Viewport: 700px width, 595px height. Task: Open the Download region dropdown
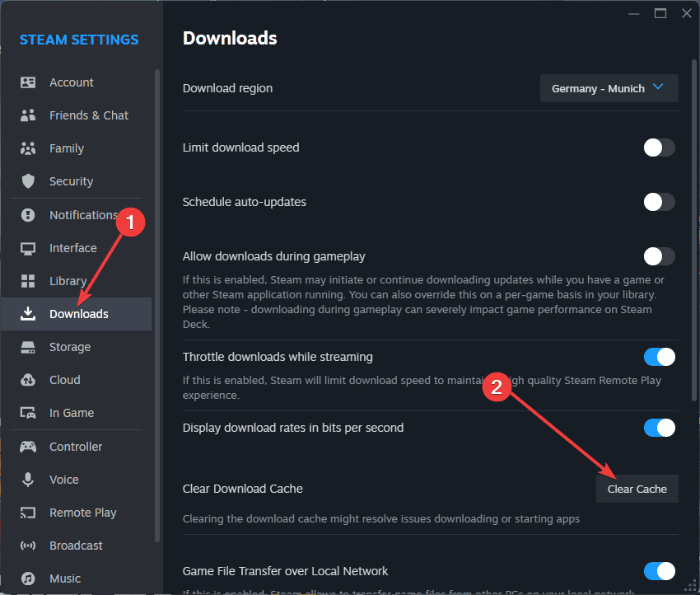[609, 88]
